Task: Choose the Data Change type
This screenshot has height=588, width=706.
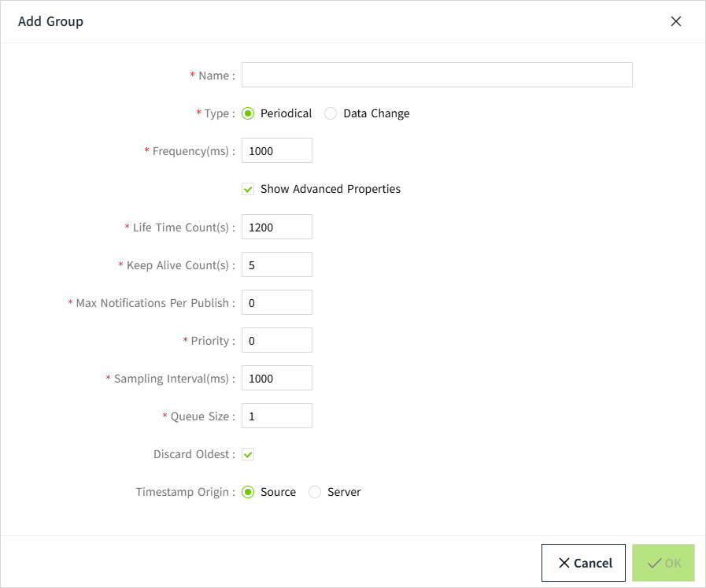Action: click(331, 113)
